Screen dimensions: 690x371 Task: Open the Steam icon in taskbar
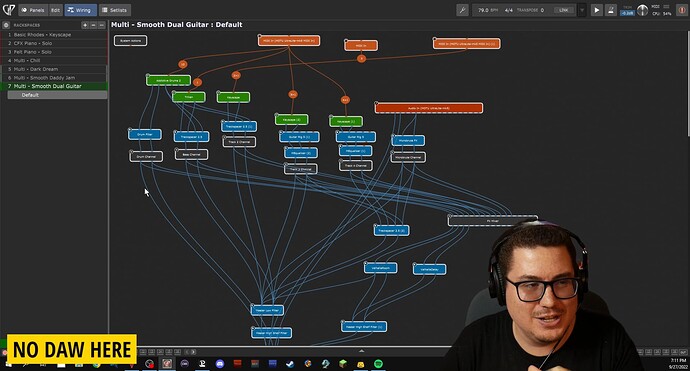click(290, 364)
